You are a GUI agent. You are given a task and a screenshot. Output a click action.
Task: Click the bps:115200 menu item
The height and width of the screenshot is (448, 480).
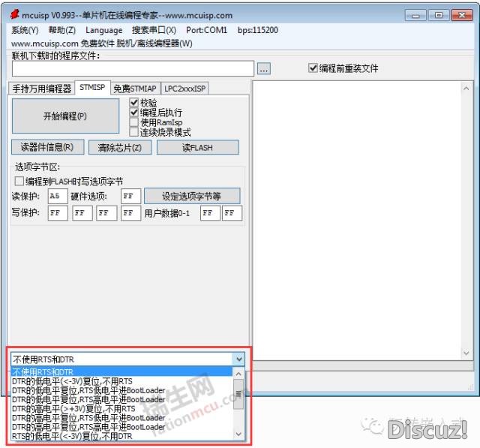coord(258,30)
